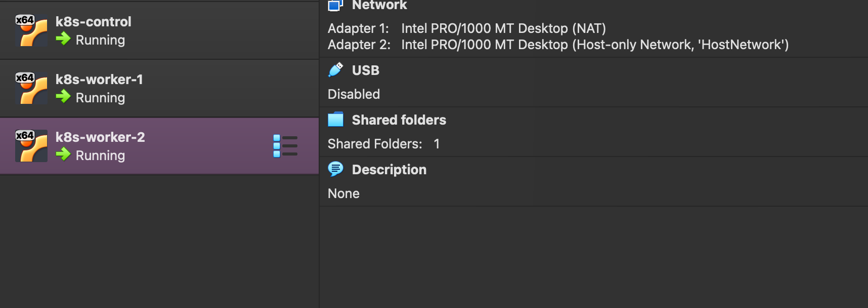Click the Adapter 2 Host-only Network line
This screenshot has height=308, width=868.
click(558, 45)
